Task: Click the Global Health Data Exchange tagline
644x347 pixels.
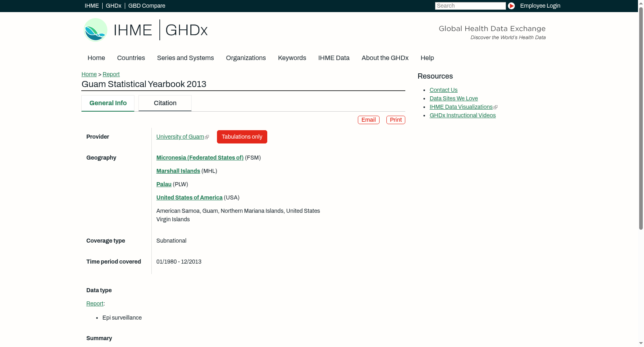Action: [x=492, y=29]
